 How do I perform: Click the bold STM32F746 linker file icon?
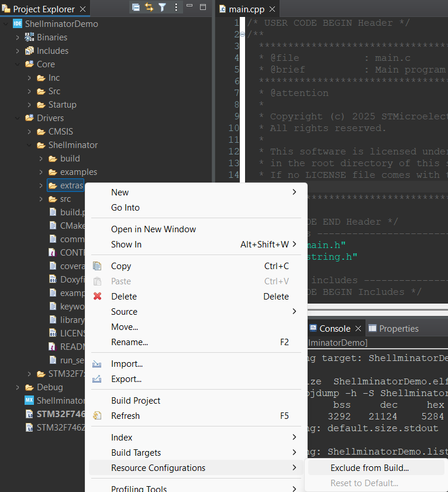click(x=29, y=414)
